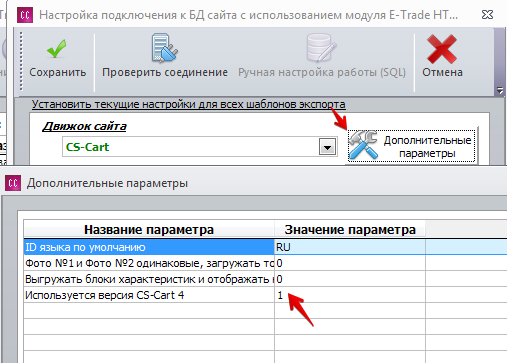The height and width of the screenshot is (363, 507).
Task: Click the toolbar dotted grip handle
Action: pyautogui.click(x=21, y=61)
